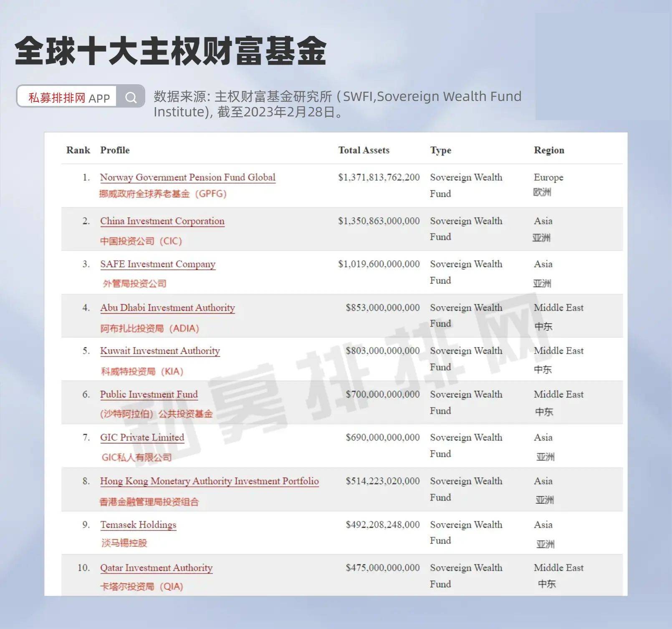Screen dimensions: 672x629
Task: Select SAFE Investment Company link
Action: 157,264
